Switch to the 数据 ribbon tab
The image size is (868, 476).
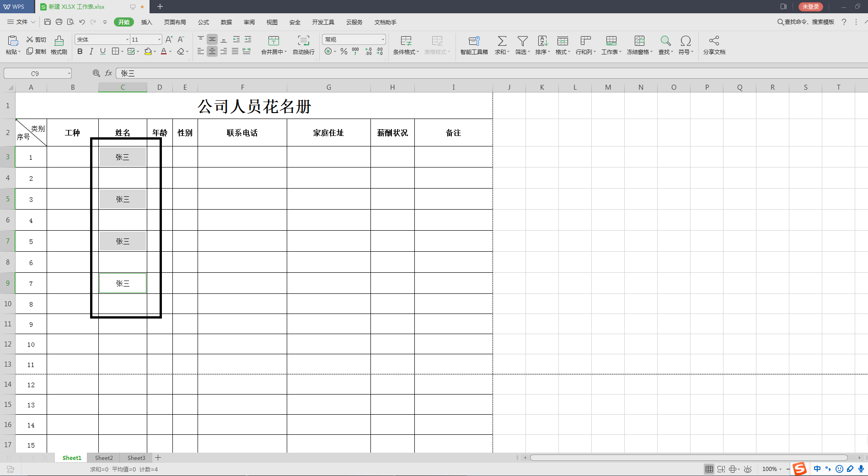(x=226, y=22)
